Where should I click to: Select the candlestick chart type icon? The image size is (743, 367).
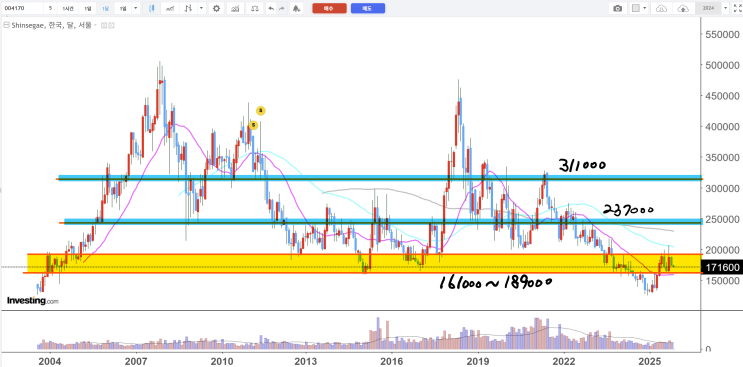(x=151, y=8)
